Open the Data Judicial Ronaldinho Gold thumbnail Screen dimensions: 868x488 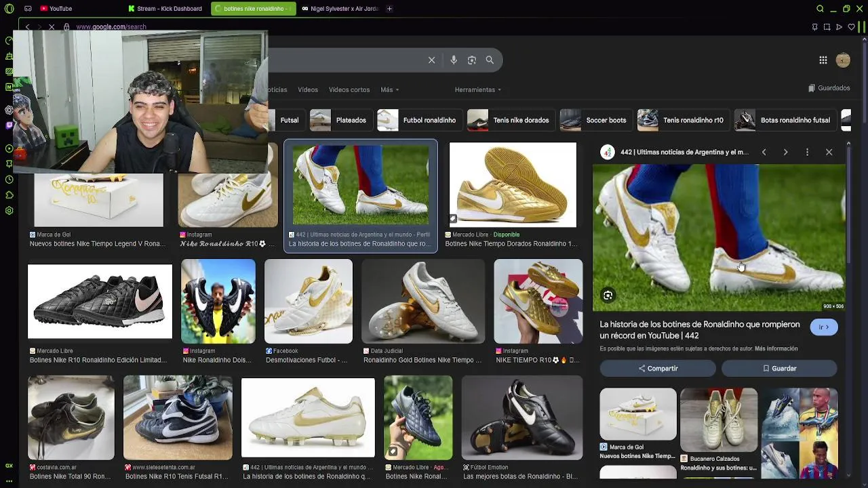(x=423, y=301)
